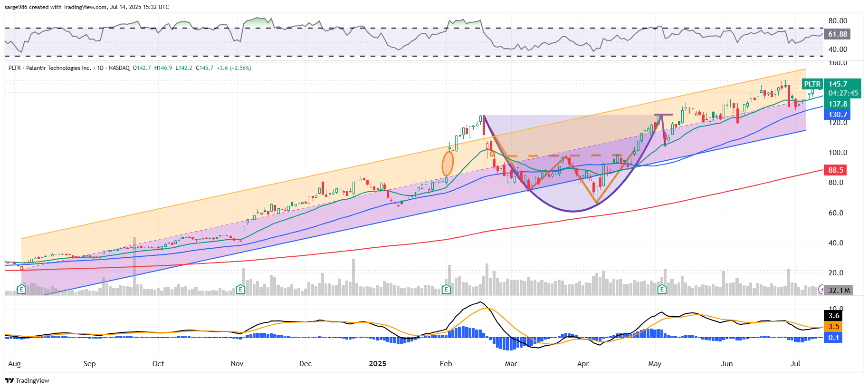Select the February earnings E marker
This screenshot has height=389, width=868.
(x=446, y=289)
